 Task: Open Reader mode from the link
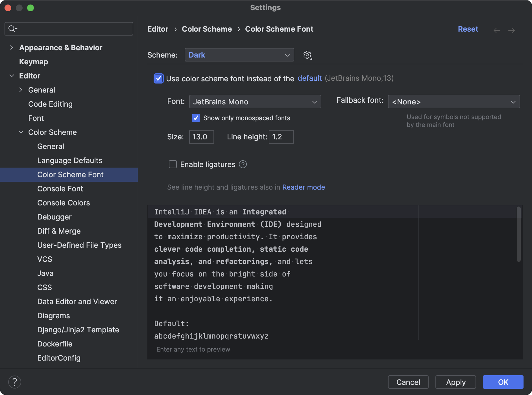click(x=304, y=187)
